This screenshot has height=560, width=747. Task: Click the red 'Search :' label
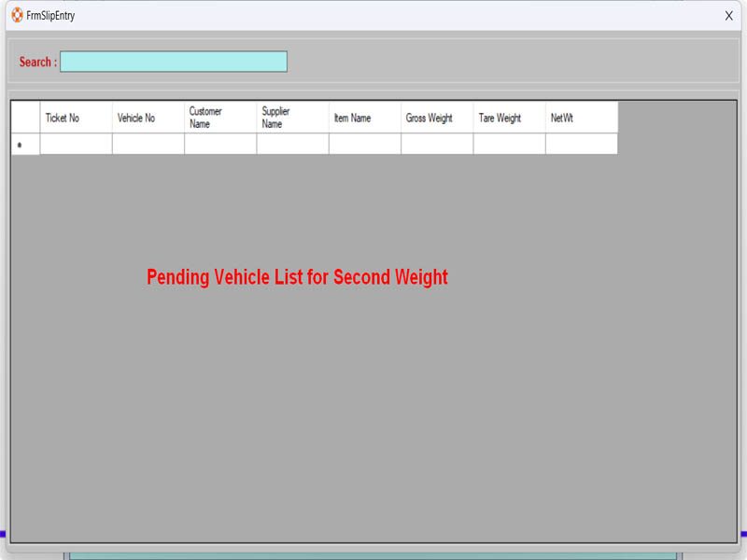click(x=38, y=62)
